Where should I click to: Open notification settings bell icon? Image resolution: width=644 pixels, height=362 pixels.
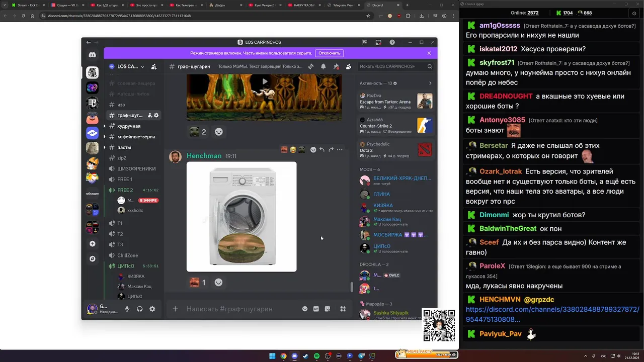point(324,66)
